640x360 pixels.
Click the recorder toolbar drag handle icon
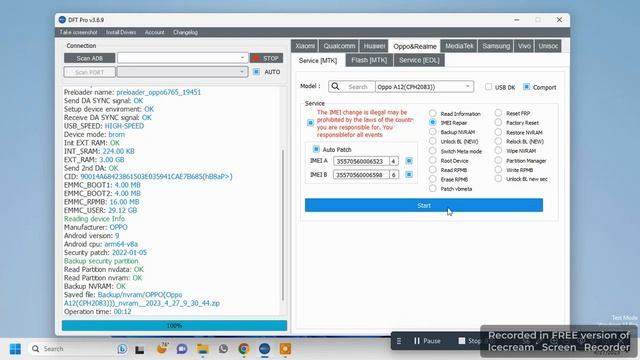point(399,341)
